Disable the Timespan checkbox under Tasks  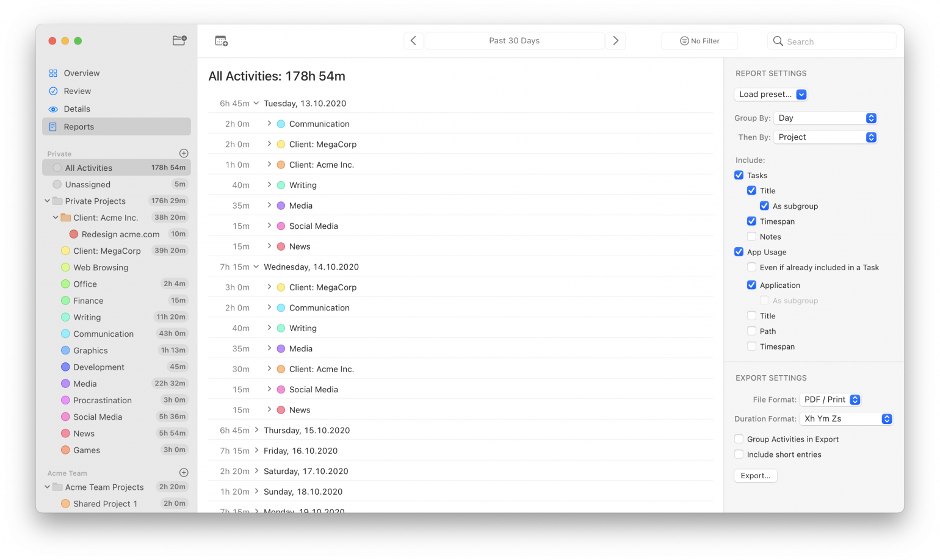(x=751, y=221)
